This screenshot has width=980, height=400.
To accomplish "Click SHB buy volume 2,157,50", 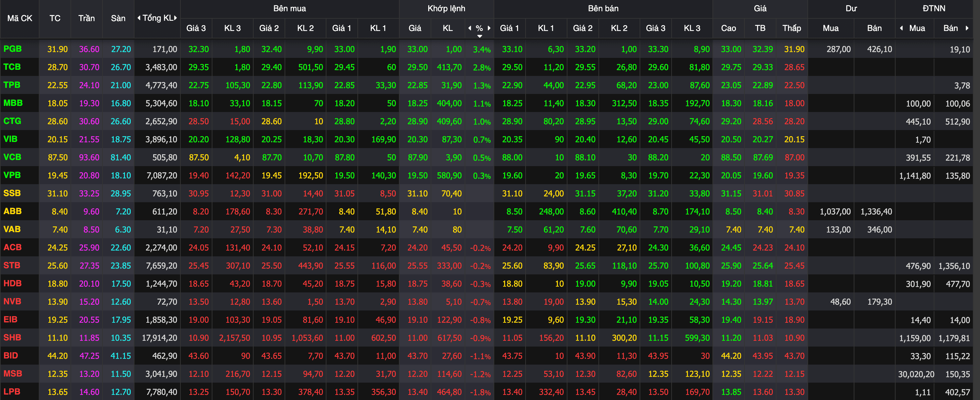I will [234, 338].
